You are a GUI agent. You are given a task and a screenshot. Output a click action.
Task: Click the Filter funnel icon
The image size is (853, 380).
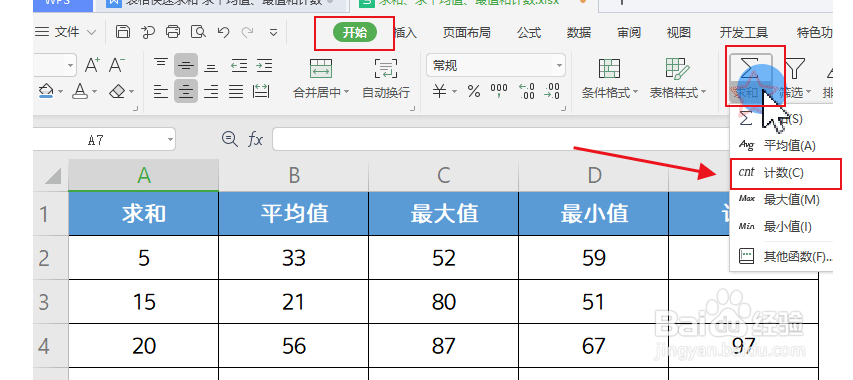coord(795,67)
